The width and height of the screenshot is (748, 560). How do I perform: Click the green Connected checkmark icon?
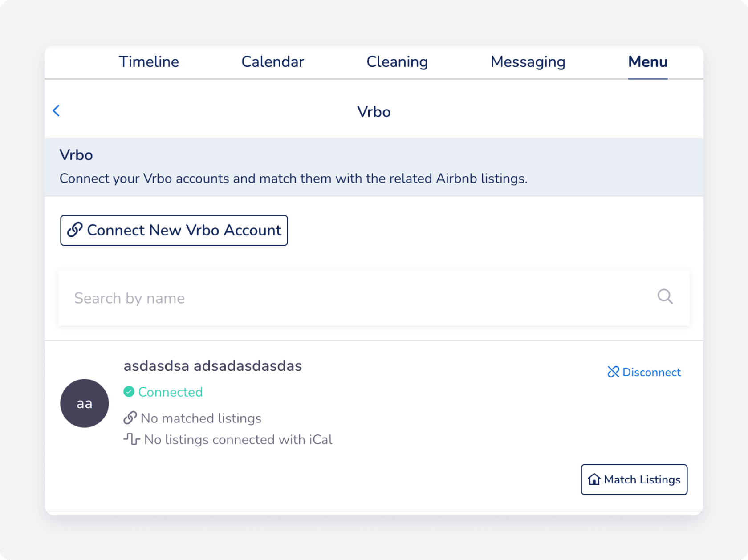129,392
